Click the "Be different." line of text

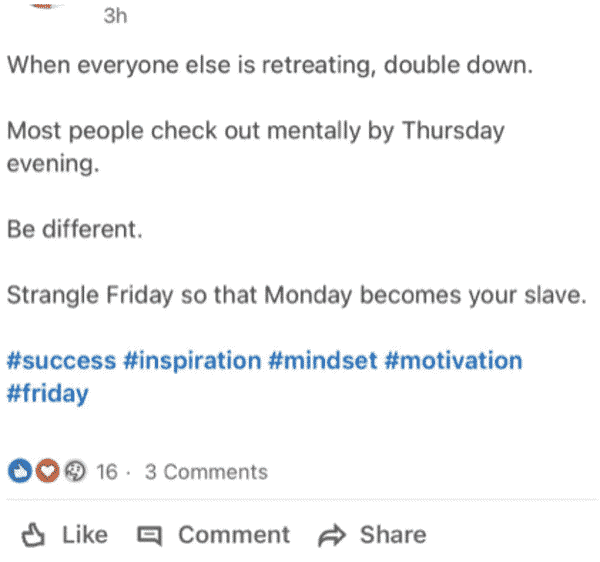(x=75, y=229)
